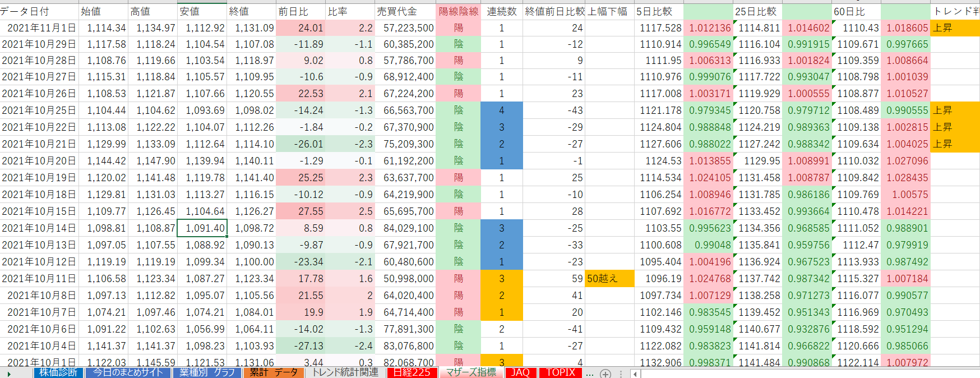This screenshot has height=378, width=980.
Task: Switch to the 日経225 sheet tab
Action: 412,372
